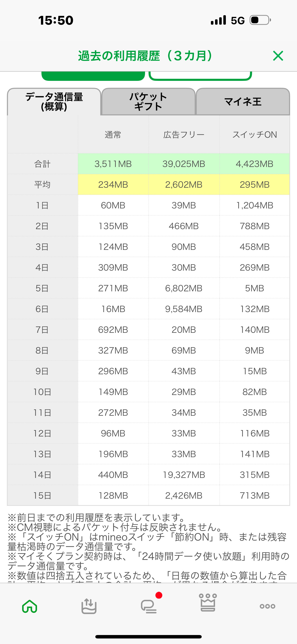Select the データ通信量(概算) tab

[54, 102]
